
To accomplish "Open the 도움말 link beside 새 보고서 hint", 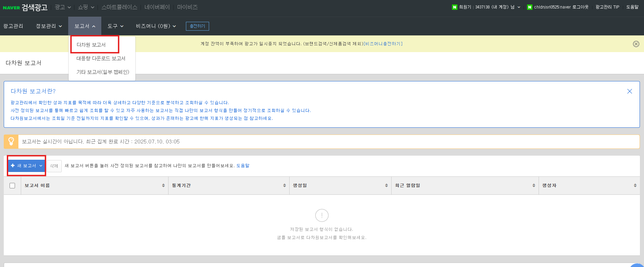I will (243, 166).
